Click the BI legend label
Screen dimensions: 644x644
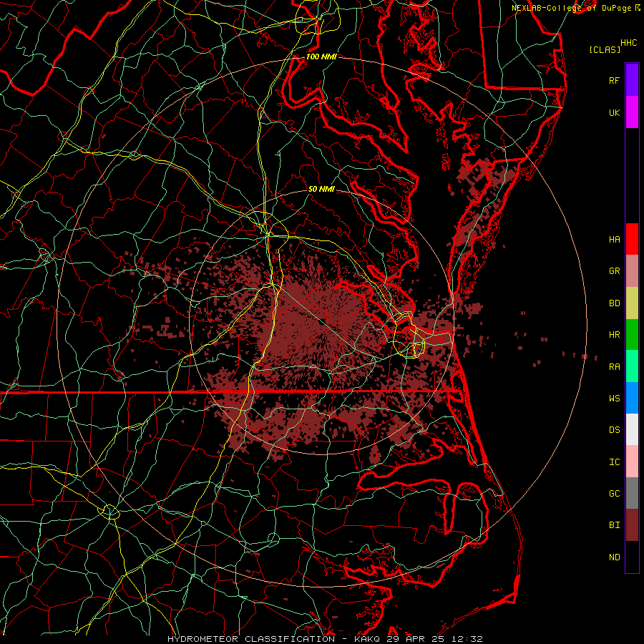tap(614, 525)
